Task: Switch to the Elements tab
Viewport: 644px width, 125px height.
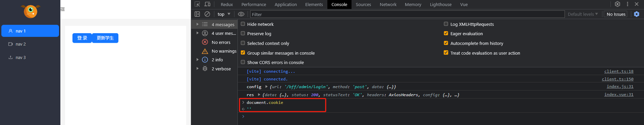Action: (314, 4)
